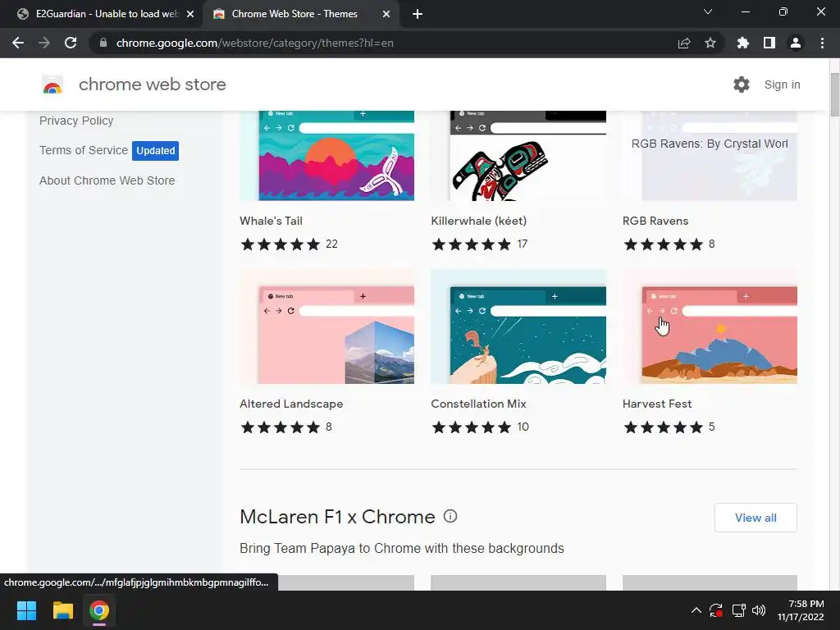Click Sign in

click(782, 84)
